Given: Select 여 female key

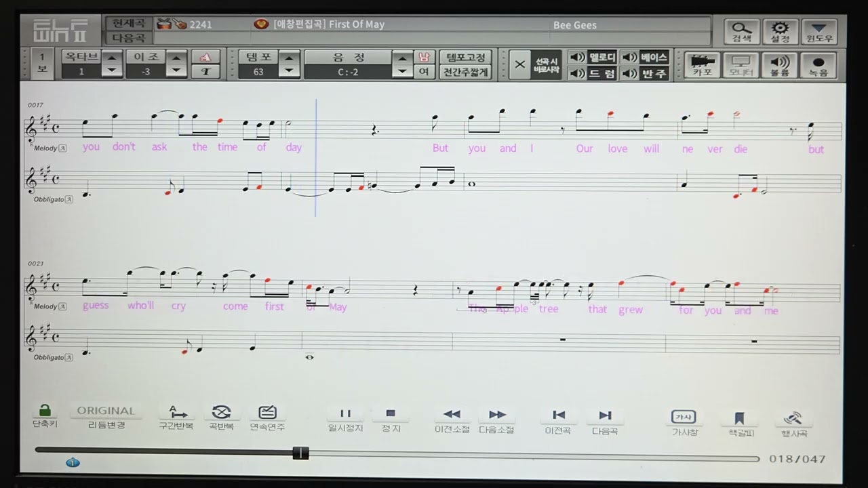Looking at the screenshot, I should 425,72.
